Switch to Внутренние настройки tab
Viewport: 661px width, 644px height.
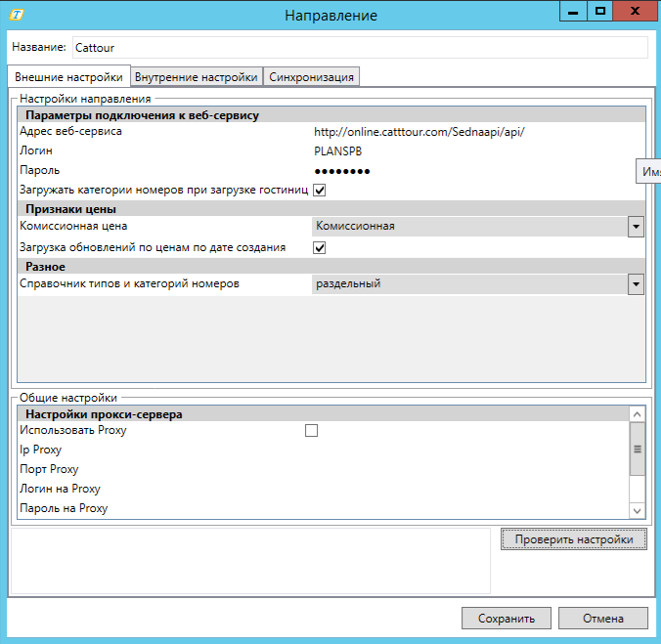coord(197,77)
